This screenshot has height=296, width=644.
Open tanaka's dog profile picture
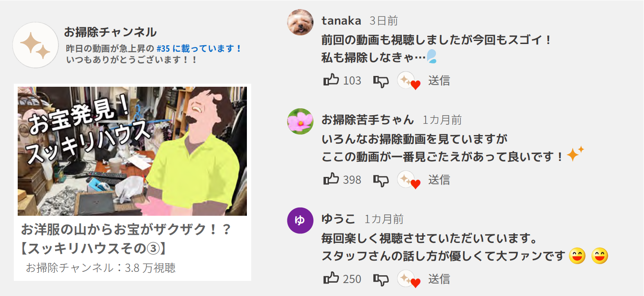pyautogui.click(x=301, y=22)
